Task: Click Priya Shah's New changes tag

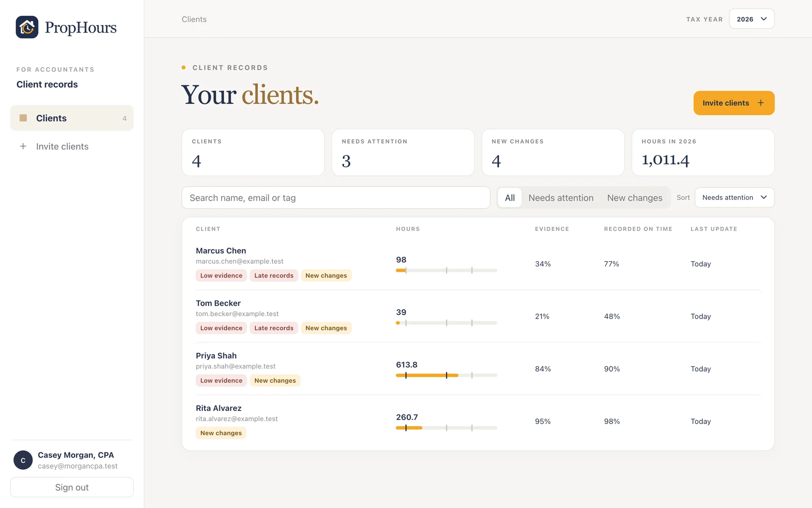Action: tap(275, 380)
